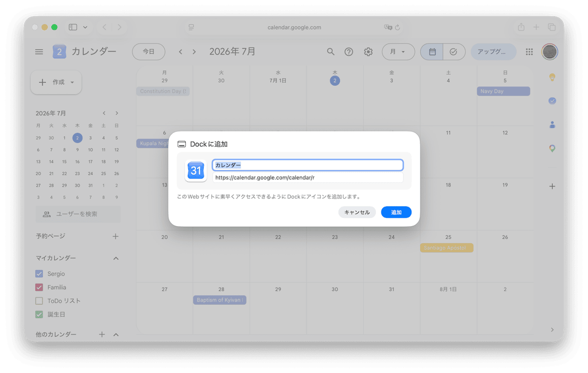
Task: Switch to the calendar view toggle
Action: (432, 52)
